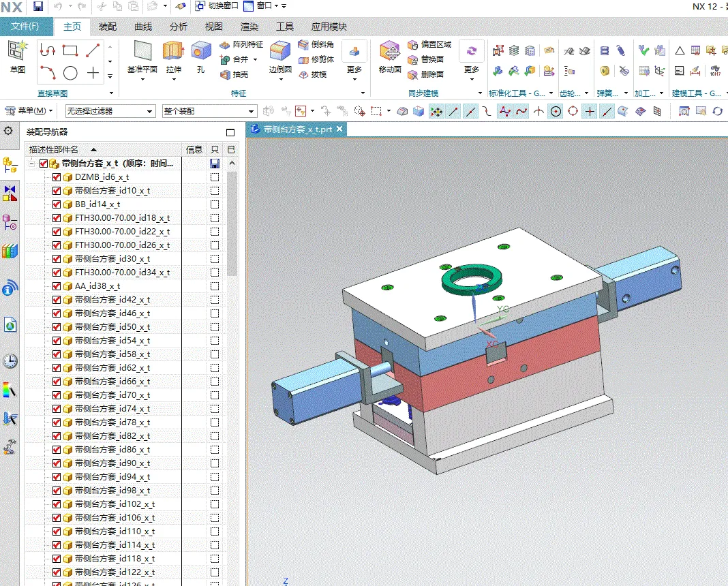This screenshot has width=728, height=586.
Task: Uncheck the FTH30.00-70.00_id18_x_t component
Action: [57, 218]
